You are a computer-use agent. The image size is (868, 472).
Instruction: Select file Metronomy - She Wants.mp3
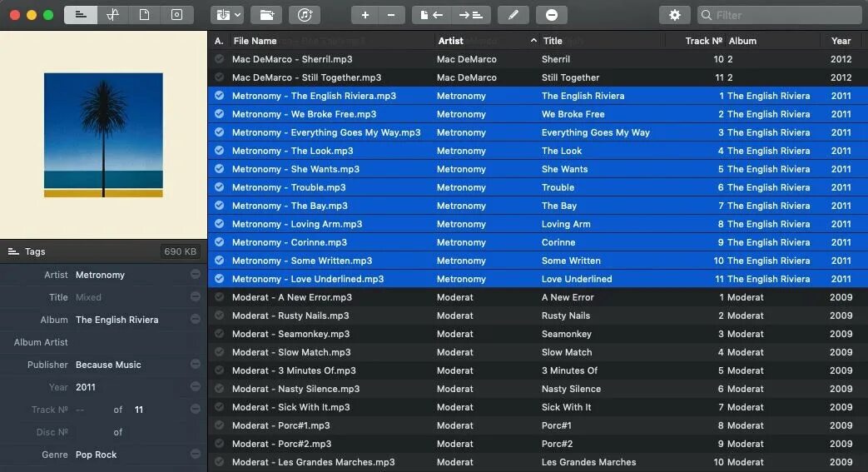pyautogui.click(x=295, y=169)
